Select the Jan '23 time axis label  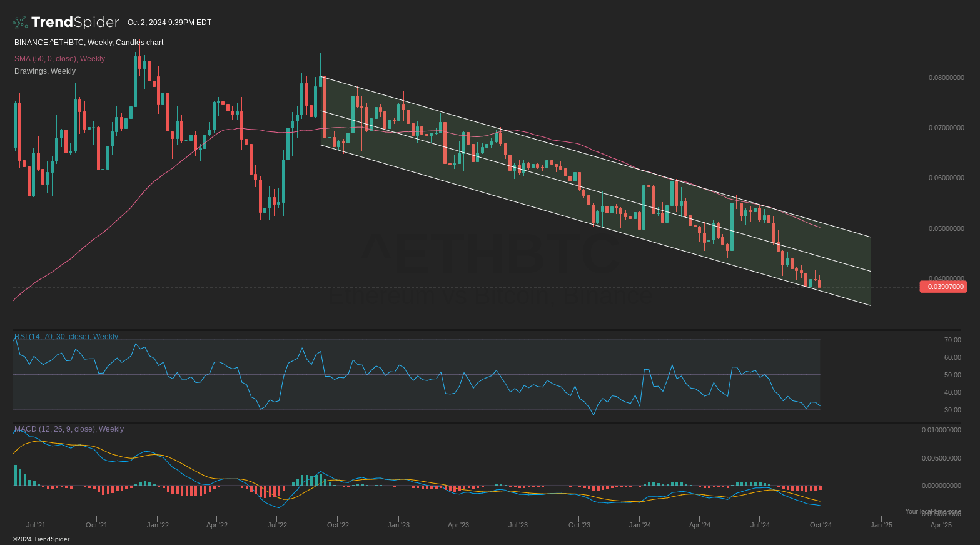[x=398, y=525]
